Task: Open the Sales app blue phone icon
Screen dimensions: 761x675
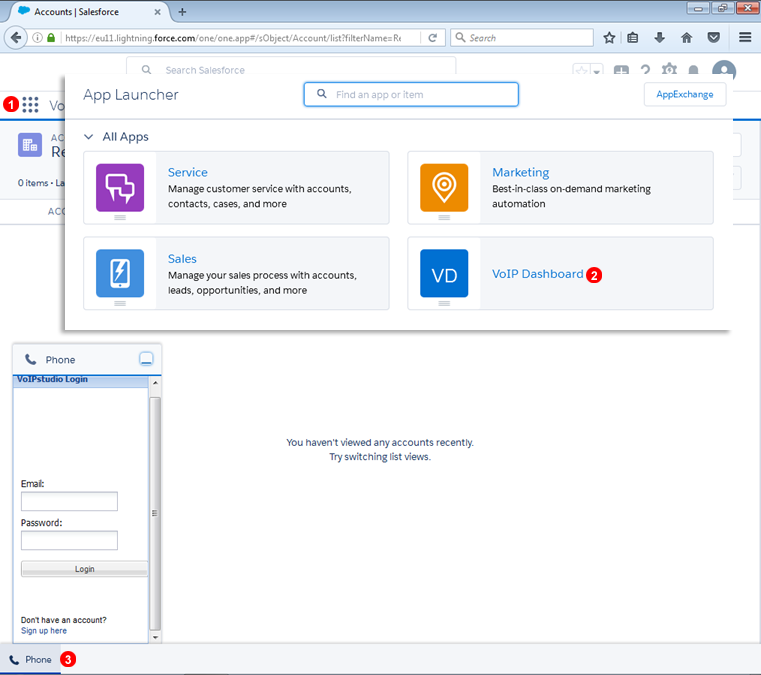Action: coord(120,273)
